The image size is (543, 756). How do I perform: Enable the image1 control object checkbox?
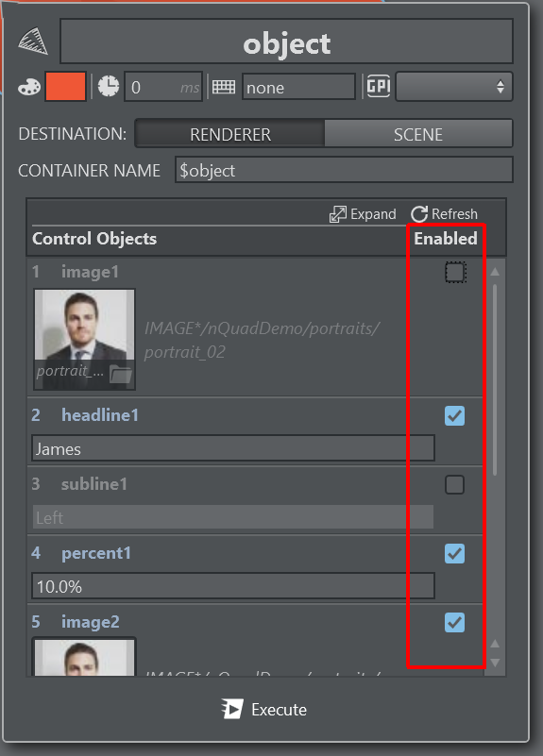(x=455, y=273)
